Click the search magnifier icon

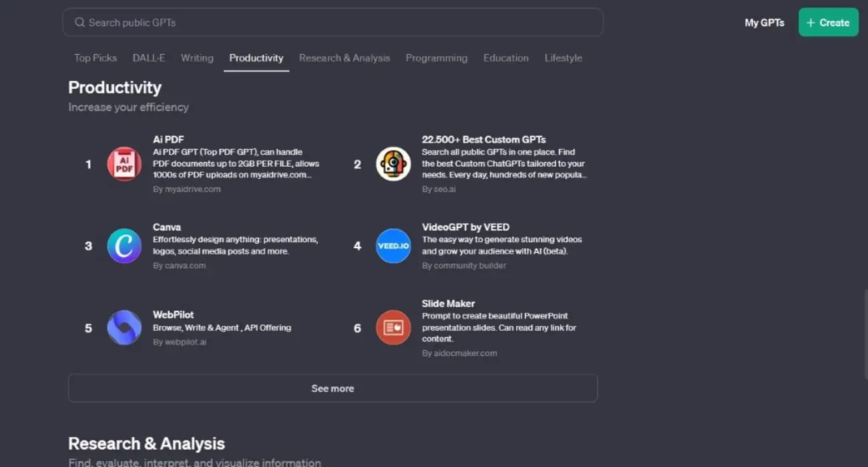79,23
